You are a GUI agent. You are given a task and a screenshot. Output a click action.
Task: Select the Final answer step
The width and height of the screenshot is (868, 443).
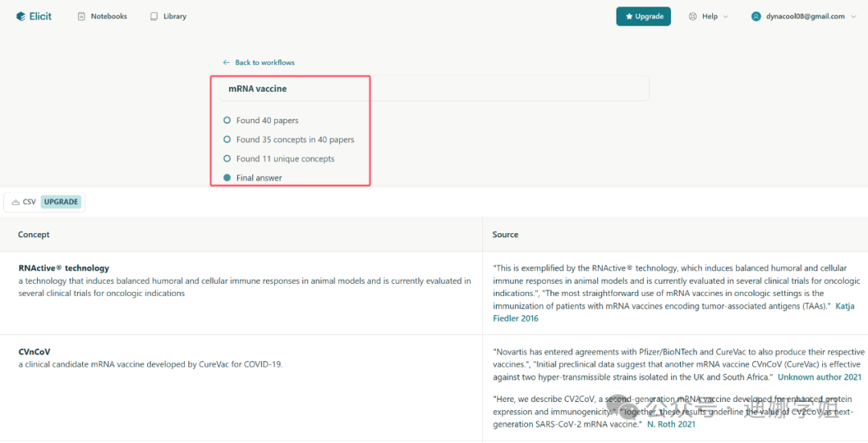click(x=253, y=178)
